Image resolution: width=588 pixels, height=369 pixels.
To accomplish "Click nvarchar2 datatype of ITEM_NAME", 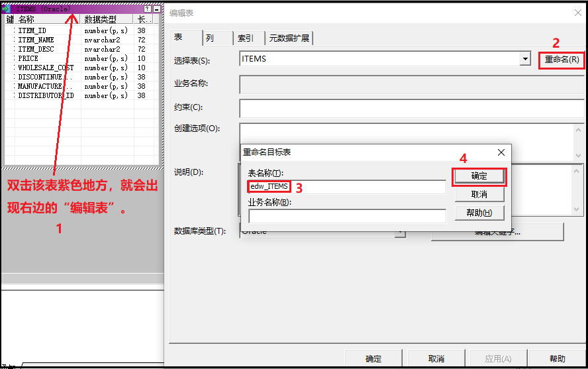I will (102, 40).
